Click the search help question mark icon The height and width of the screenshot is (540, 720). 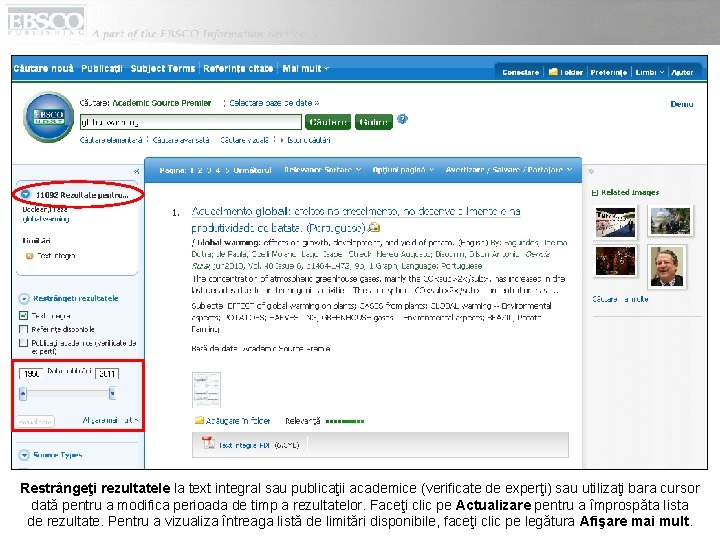click(x=402, y=119)
